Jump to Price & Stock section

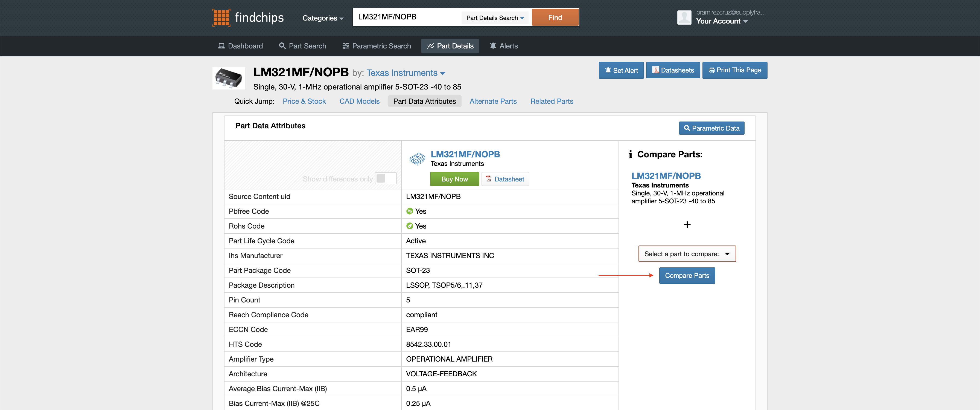(x=304, y=101)
